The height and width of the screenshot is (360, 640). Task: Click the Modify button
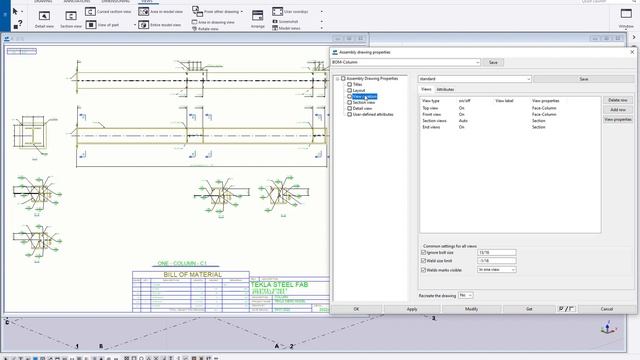pos(471,309)
